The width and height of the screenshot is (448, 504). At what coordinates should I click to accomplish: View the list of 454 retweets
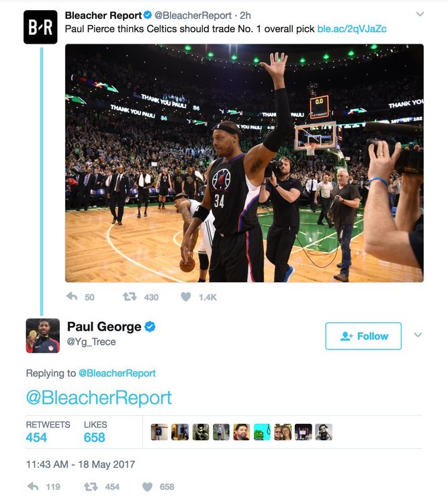48,432
